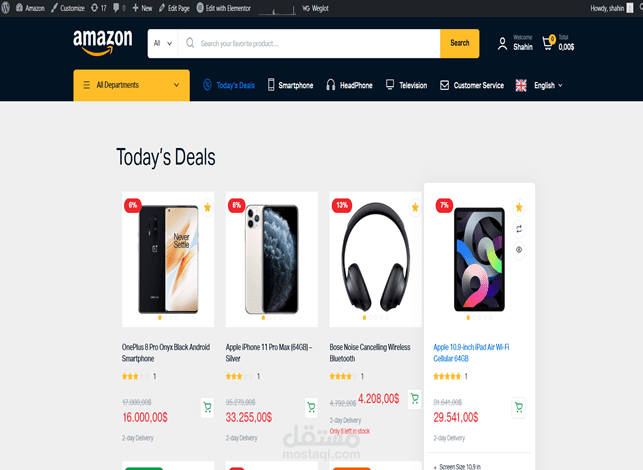Add iPhone 11 Pro Max to cart

click(x=311, y=407)
